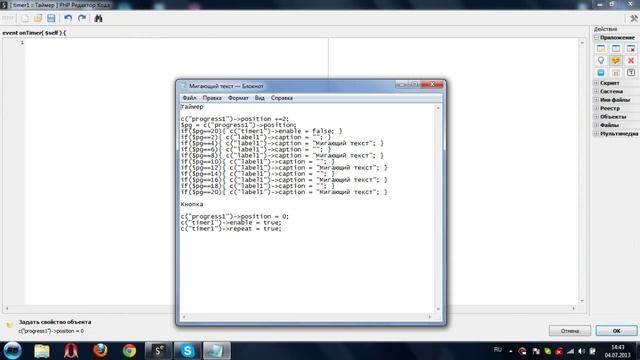Viewport: 640px width, 360px height.
Task: Click the line with 'enable = false' in Notepad
Action: coord(261,131)
